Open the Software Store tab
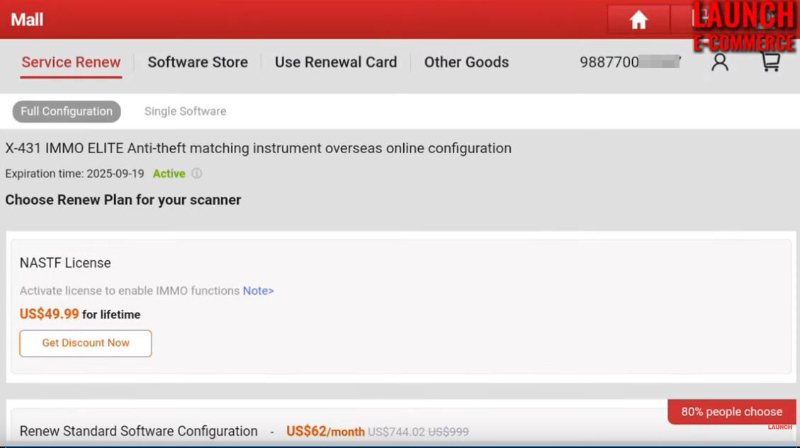The image size is (800, 448). point(198,62)
